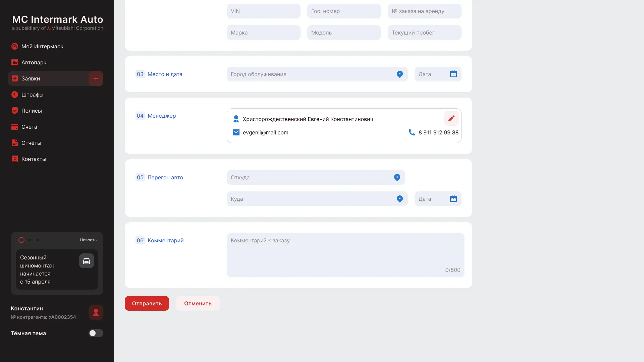644x362 pixels.
Task: Open Константин user profile icon
Action: [x=96, y=312]
